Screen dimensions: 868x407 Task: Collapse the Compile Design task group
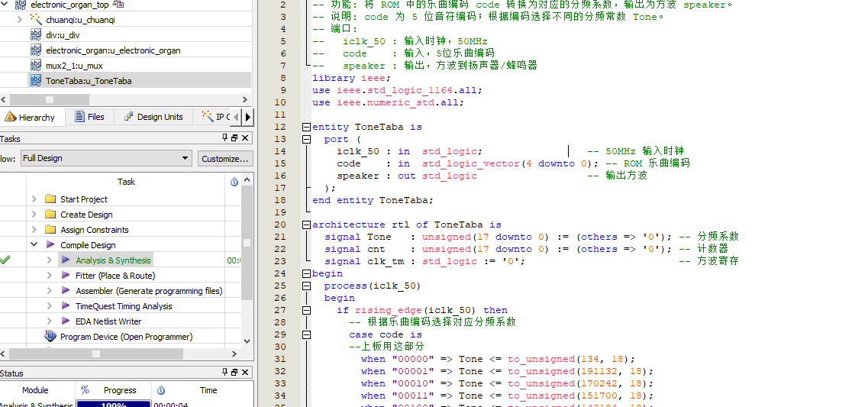(x=34, y=244)
